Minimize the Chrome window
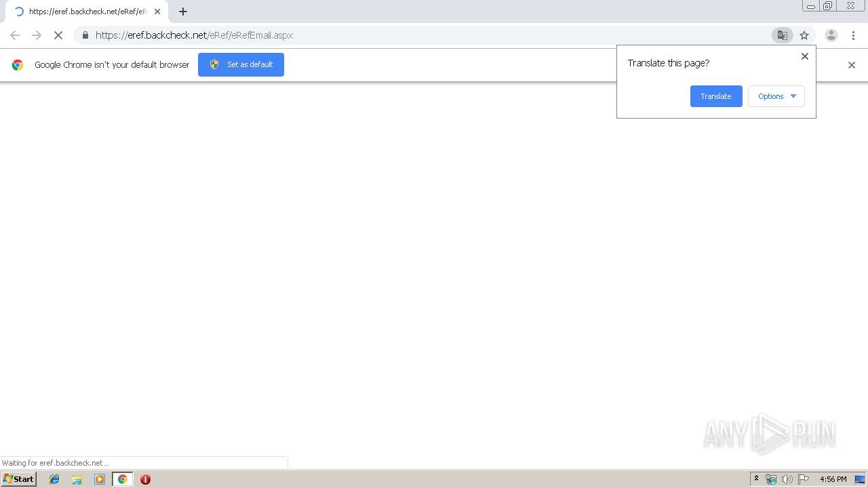The width and height of the screenshot is (868, 488). (x=811, y=5)
